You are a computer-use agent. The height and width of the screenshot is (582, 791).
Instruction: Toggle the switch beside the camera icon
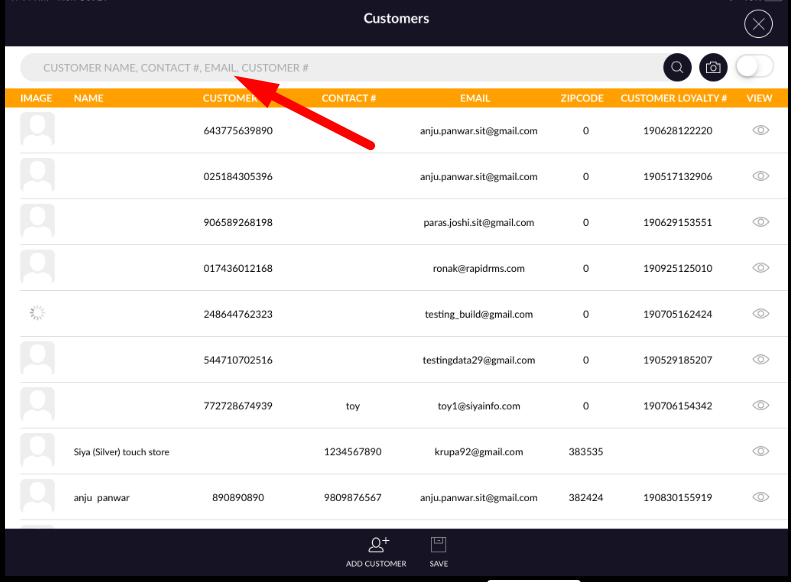coord(754,67)
